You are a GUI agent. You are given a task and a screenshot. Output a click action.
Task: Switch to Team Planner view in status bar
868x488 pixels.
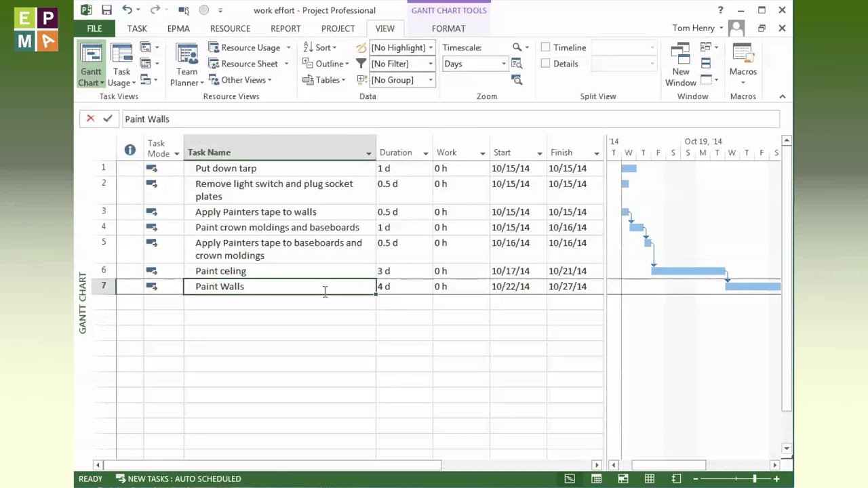click(623, 479)
